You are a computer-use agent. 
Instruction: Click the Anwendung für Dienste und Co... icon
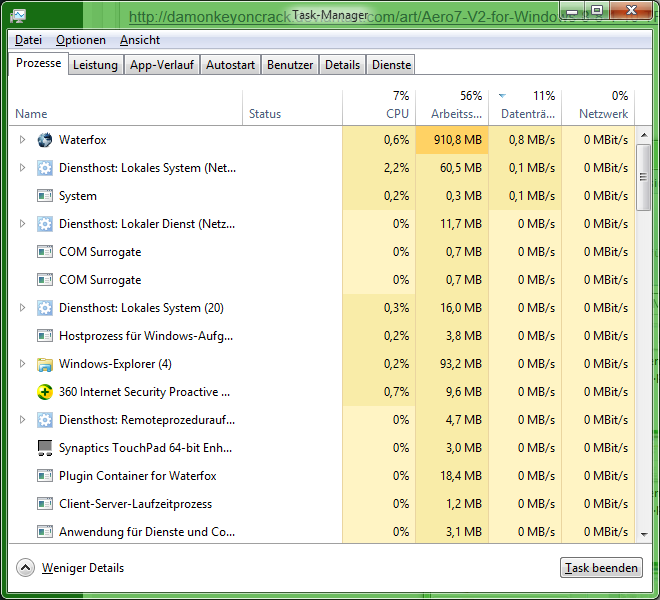tap(45, 532)
